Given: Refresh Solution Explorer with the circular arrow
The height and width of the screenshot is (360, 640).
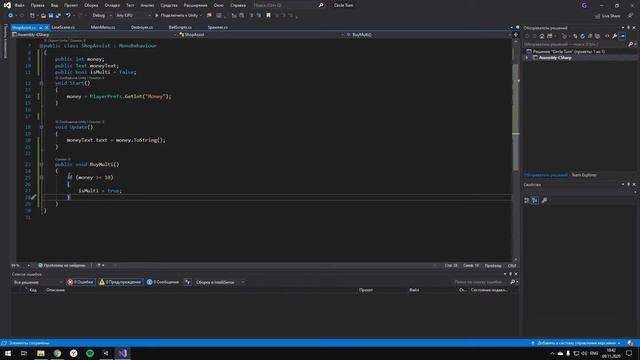Looking at the screenshot, I should point(582,36).
